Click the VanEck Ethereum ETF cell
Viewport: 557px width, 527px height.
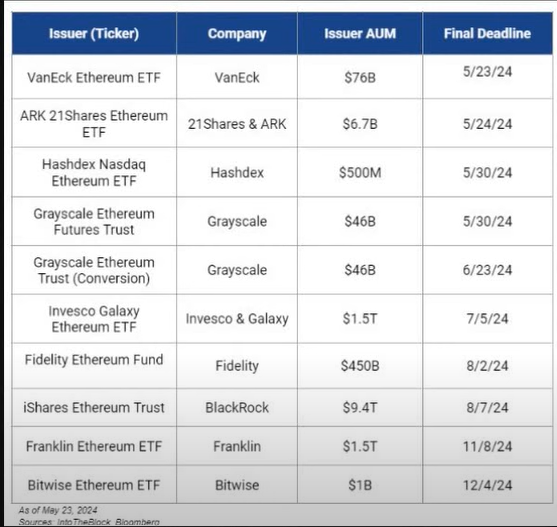94,77
